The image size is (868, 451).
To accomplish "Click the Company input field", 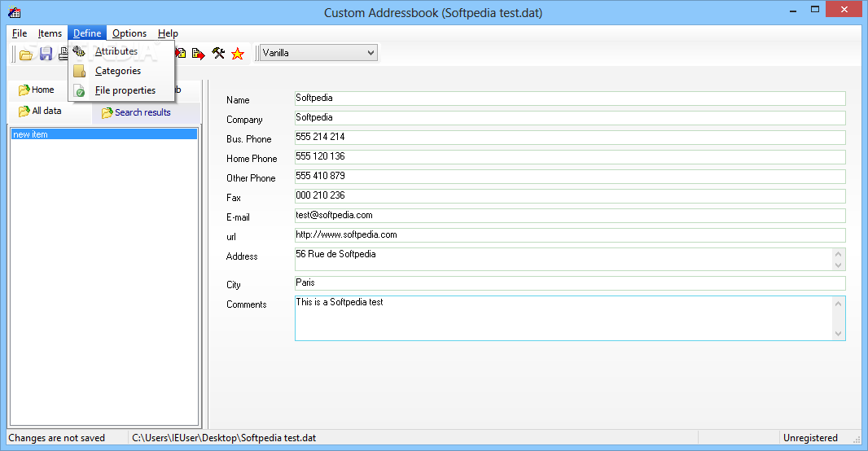I will point(570,117).
